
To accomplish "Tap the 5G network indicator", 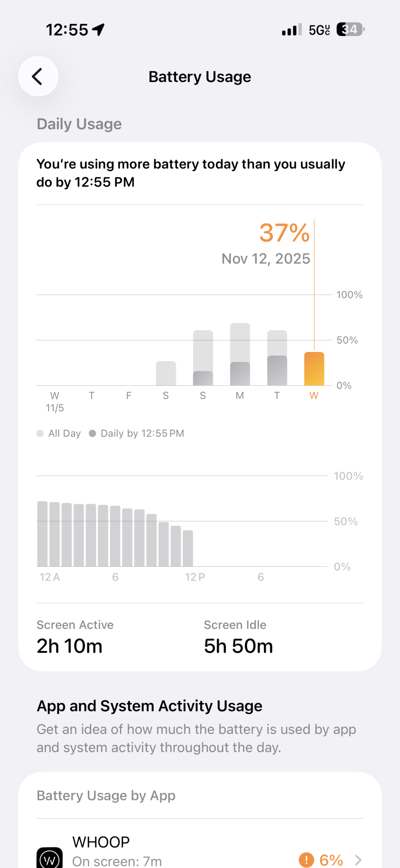I will point(319,30).
